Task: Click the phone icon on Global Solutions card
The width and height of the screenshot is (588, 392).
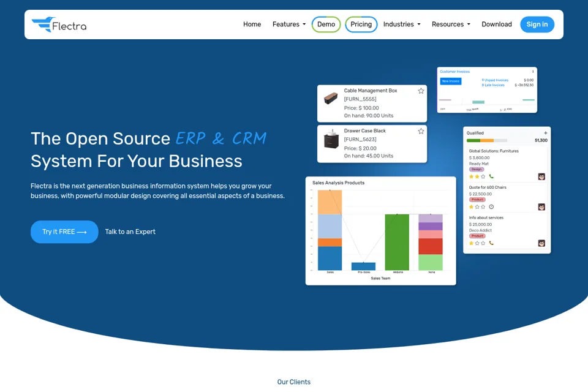Action: point(491,176)
